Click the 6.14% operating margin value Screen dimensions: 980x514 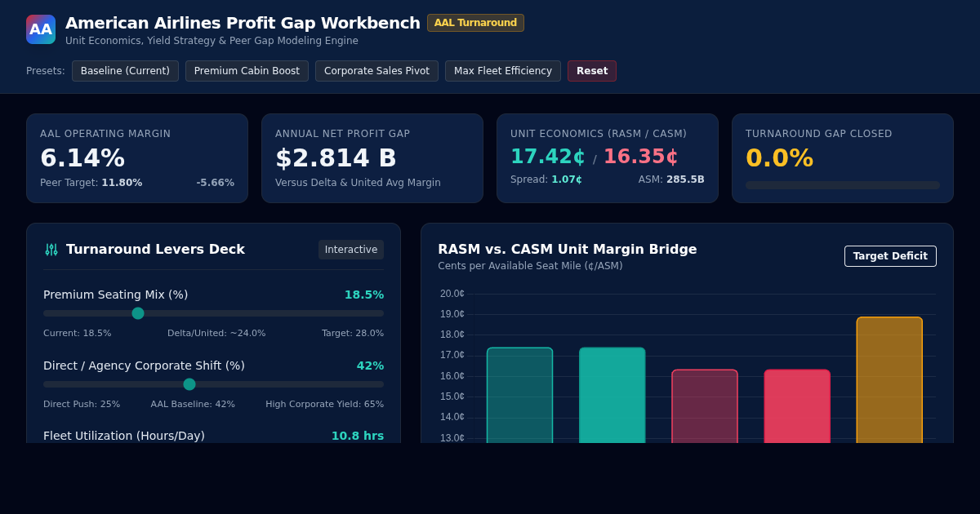[82, 157]
